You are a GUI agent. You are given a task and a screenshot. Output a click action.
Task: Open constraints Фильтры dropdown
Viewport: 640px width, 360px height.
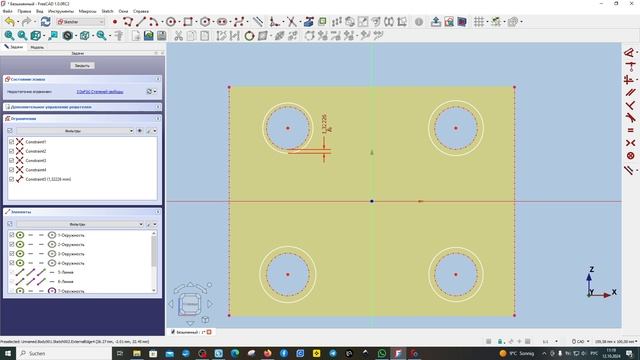coord(75,131)
